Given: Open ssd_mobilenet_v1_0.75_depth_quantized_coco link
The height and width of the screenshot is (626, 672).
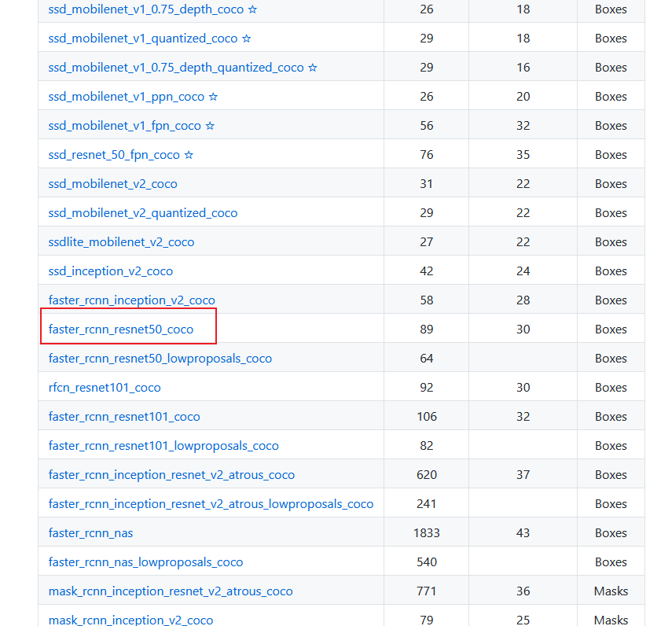Looking at the screenshot, I should click(x=176, y=68).
